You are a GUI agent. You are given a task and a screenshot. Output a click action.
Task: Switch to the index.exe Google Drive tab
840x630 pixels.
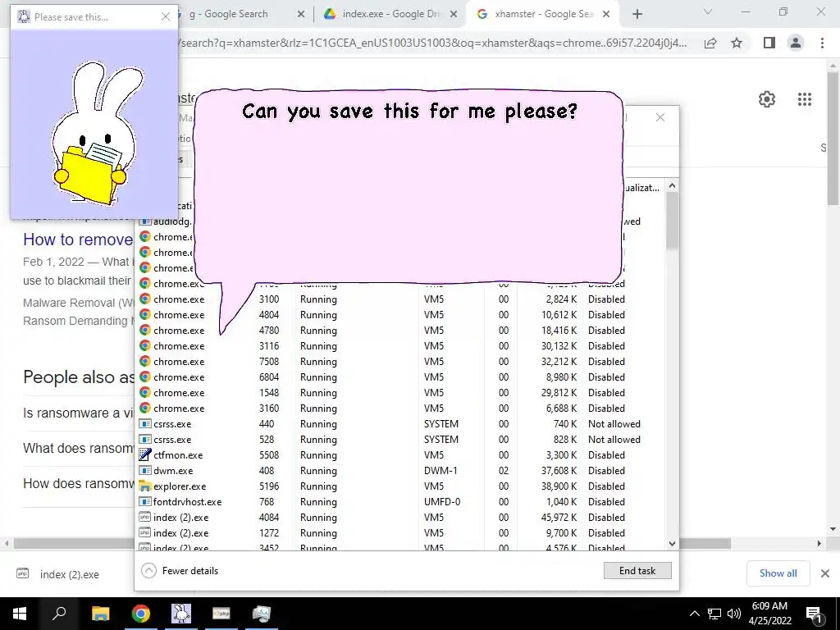tap(390, 14)
